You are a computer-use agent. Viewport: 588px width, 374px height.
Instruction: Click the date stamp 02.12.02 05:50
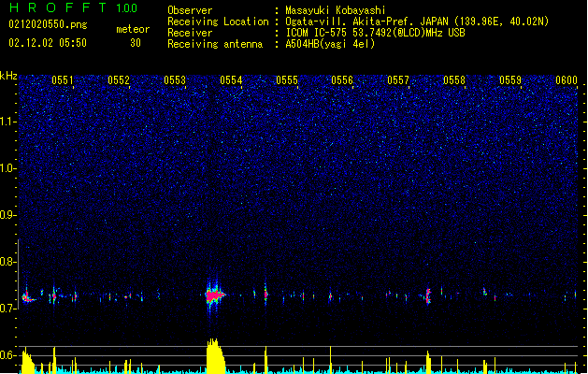click(x=48, y=43)
